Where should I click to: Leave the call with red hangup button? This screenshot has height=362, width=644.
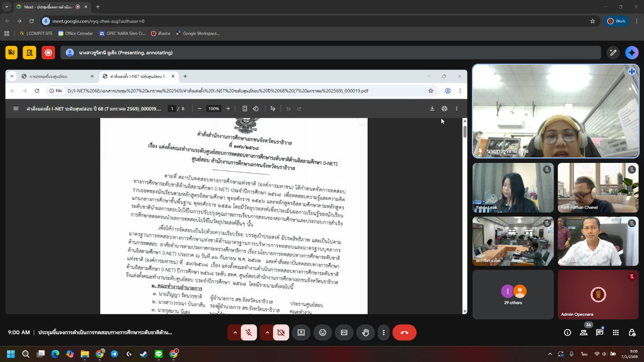click(404, 332)
